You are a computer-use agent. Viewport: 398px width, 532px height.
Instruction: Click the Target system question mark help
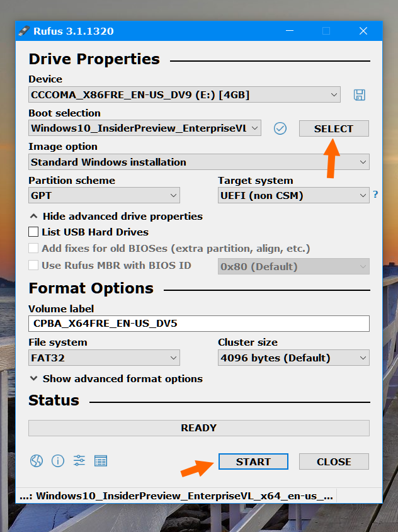click(375, 195)
